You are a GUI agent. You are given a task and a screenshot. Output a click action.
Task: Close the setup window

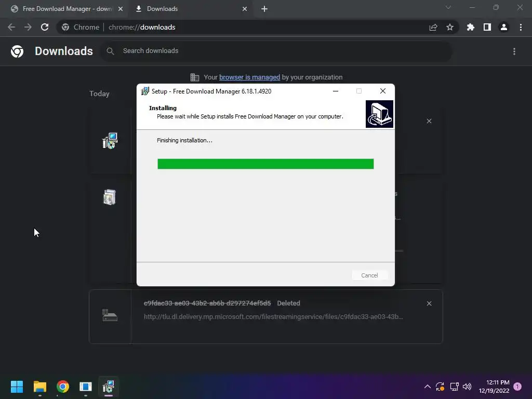[x=383, y=91]
